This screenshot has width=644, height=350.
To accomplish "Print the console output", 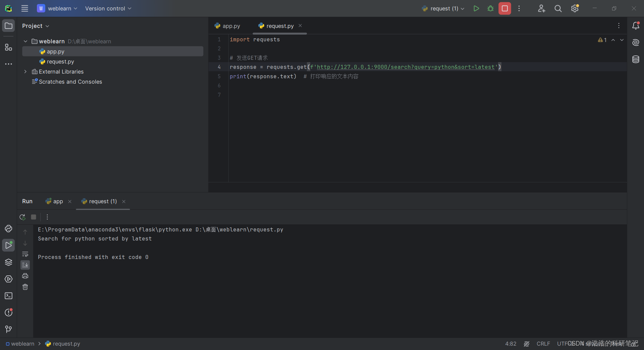I will coord(25,276).
